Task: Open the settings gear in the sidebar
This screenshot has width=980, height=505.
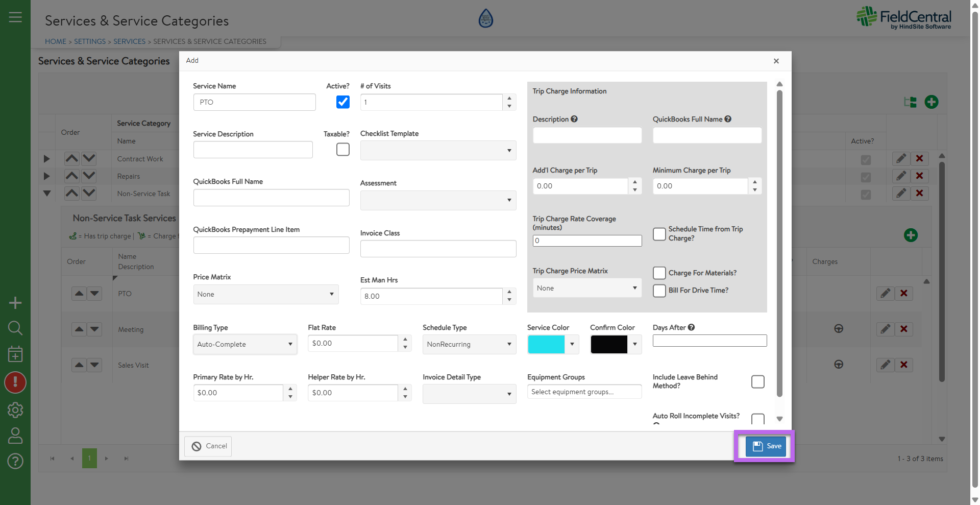Action: (15, 410)
